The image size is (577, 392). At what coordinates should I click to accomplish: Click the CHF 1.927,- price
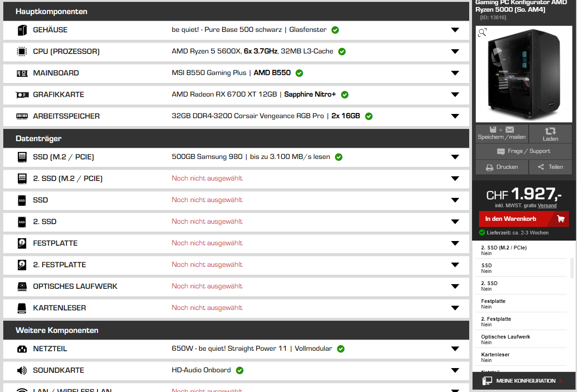pyautogui.click(x=524, y=194)
